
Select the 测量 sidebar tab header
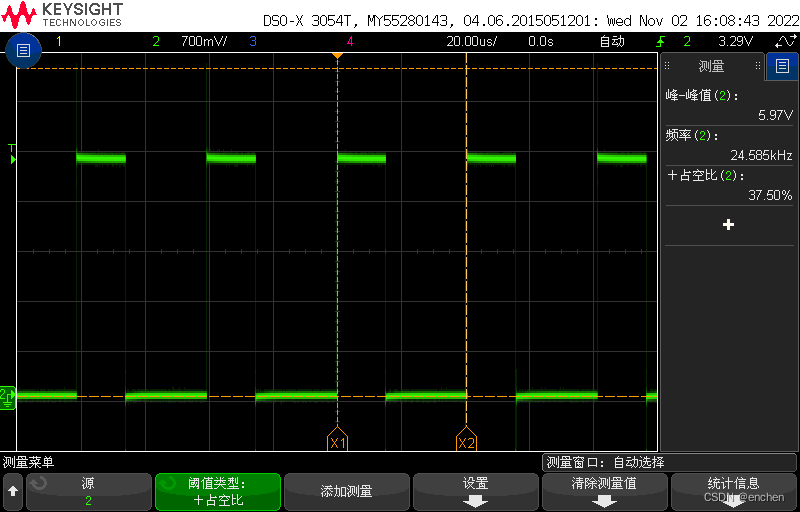coord(711,66)
